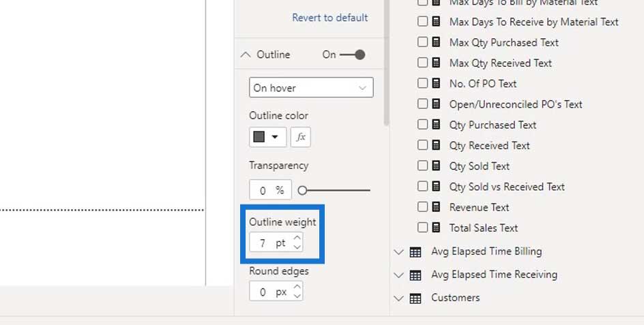Increase the Outline weight with the up arrow
Viewport: 644px width, 325px height.
(297, 238)
